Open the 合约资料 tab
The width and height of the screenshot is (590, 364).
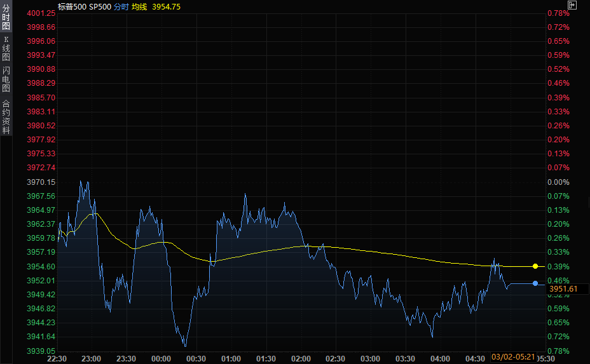6,116
